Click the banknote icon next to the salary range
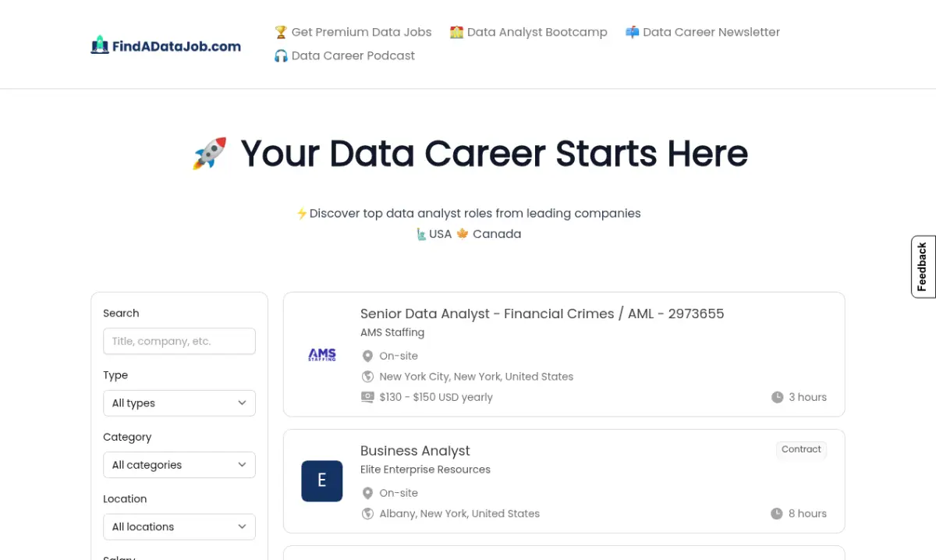Image resolution: width=936 pixels, height=560 pixels. pos(367,397)
